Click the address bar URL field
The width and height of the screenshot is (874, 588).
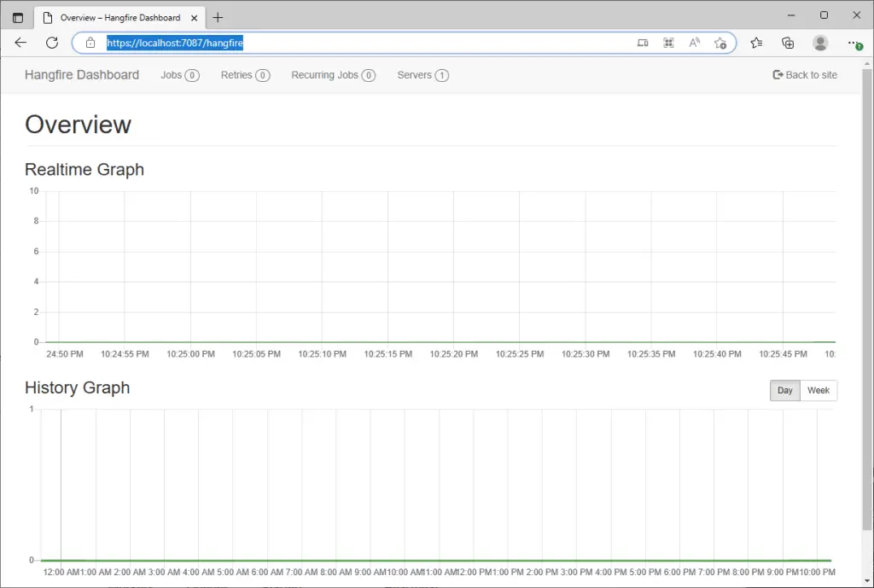point(362,43)
